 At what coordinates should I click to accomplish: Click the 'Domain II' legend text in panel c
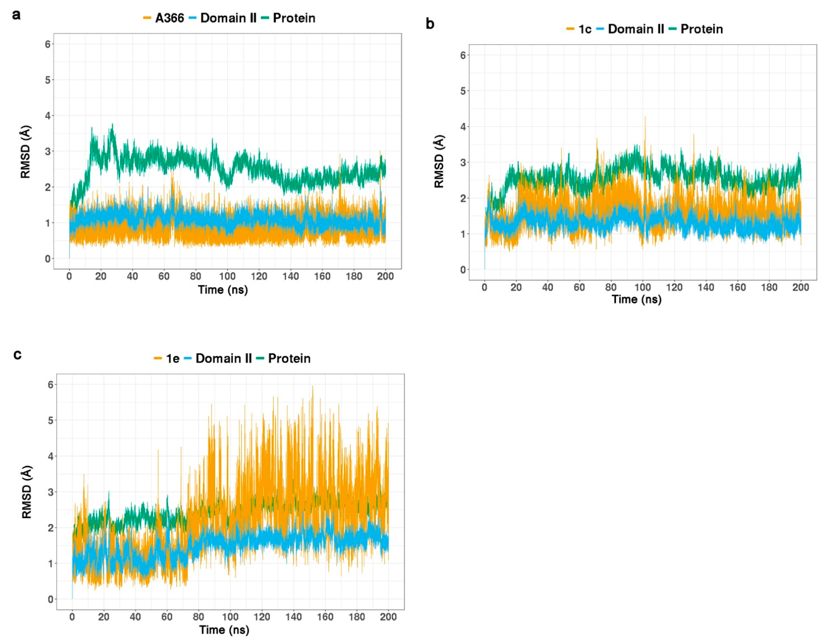[224, 358]
